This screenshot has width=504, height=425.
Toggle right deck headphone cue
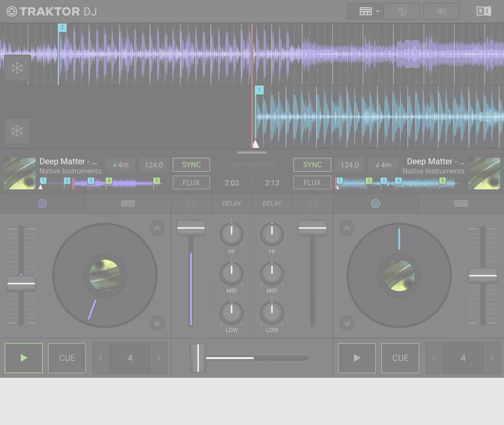point(312,204)
